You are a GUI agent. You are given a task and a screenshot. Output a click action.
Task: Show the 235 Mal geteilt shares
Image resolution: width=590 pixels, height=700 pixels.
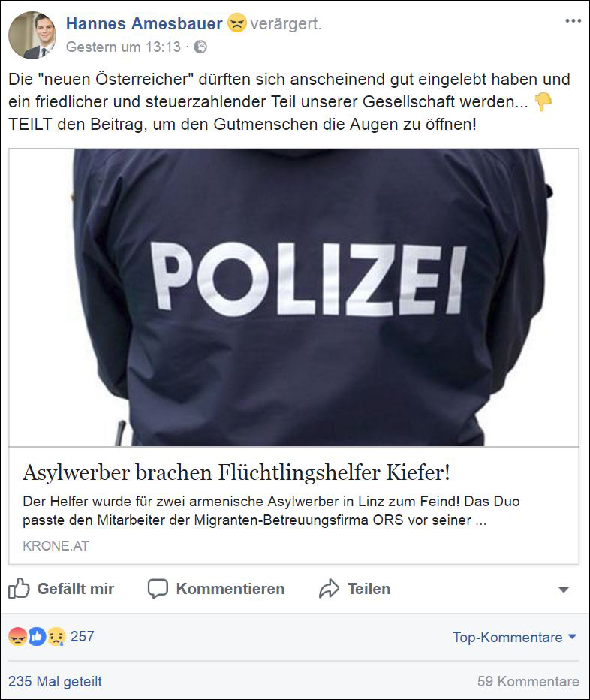pyautogui.click(x=55, y=681)
